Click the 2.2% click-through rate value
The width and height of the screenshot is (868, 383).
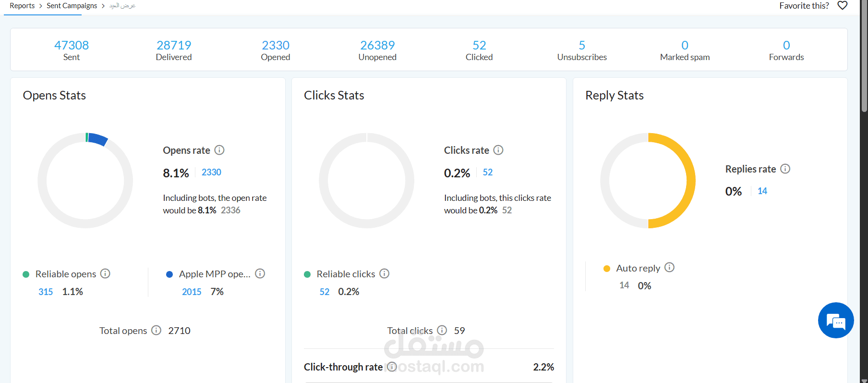click(x=543, y=367)
